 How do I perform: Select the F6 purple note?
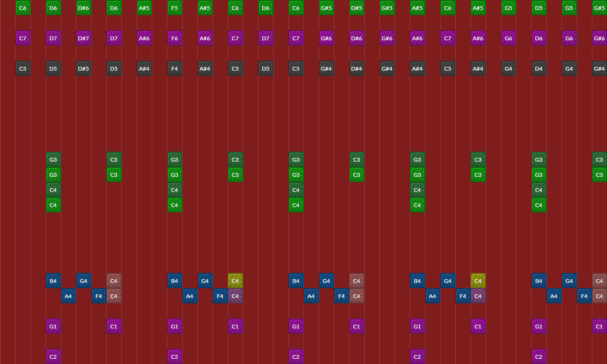pyautogui.click(x=174, y=38)
